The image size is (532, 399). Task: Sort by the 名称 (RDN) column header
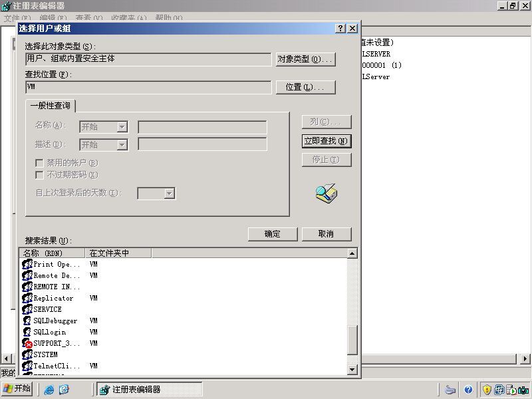pos(52,253)
